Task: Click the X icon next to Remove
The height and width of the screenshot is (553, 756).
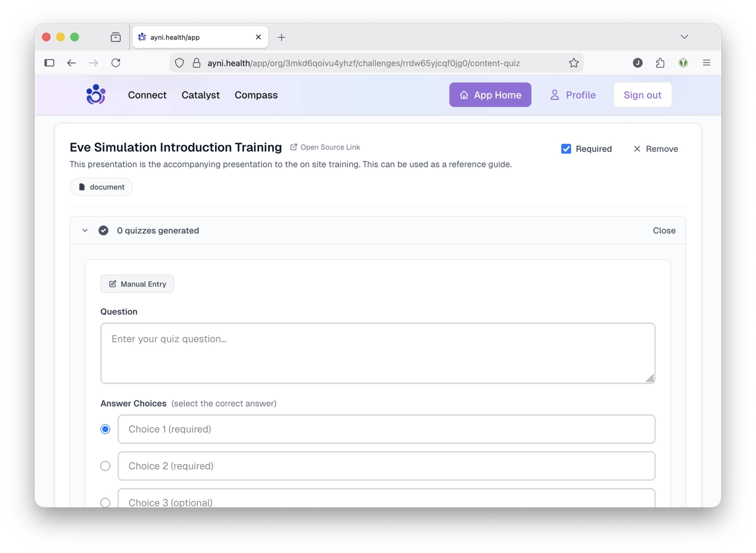Action: (637, 149)
